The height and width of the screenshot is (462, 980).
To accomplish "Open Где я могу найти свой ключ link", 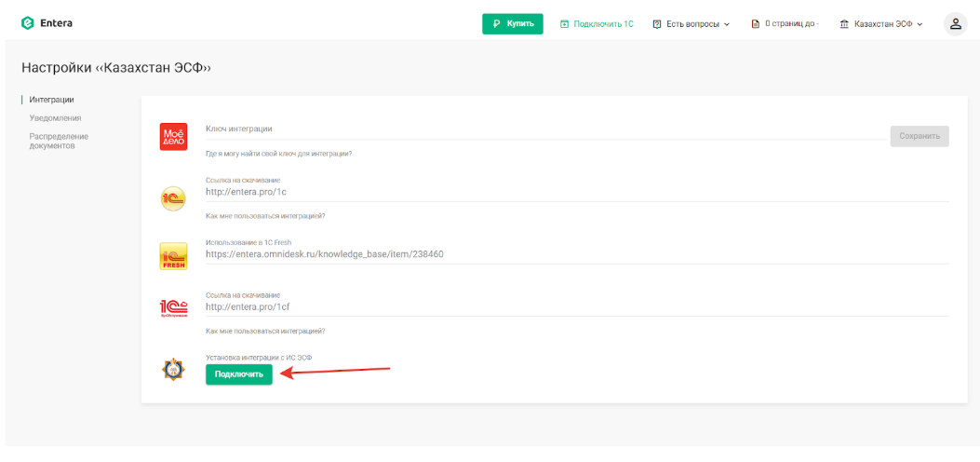I will pos(278,153).
